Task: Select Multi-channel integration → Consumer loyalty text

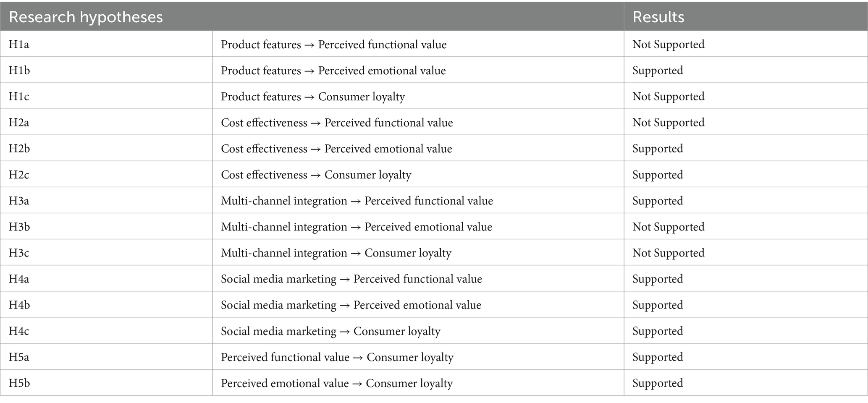Action: click(x=336, y=253)
